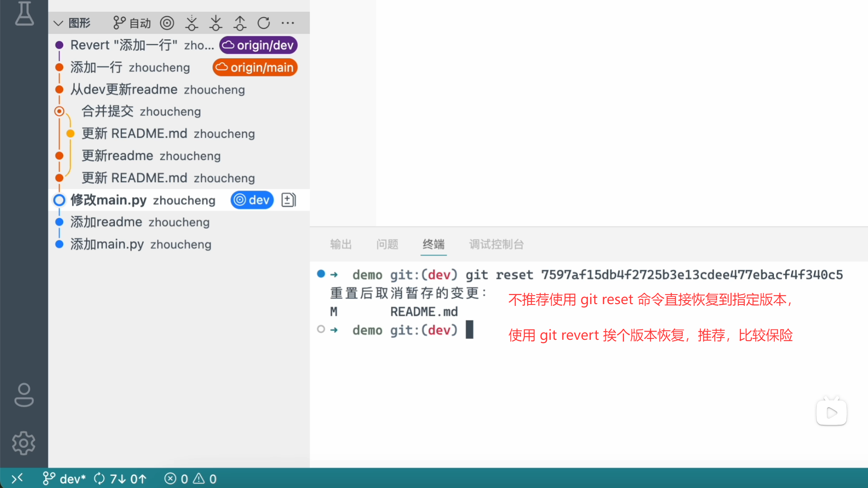Click the go to current history item target icon
868x488 pixels.
pyautogui.click(x=167, y=23)
